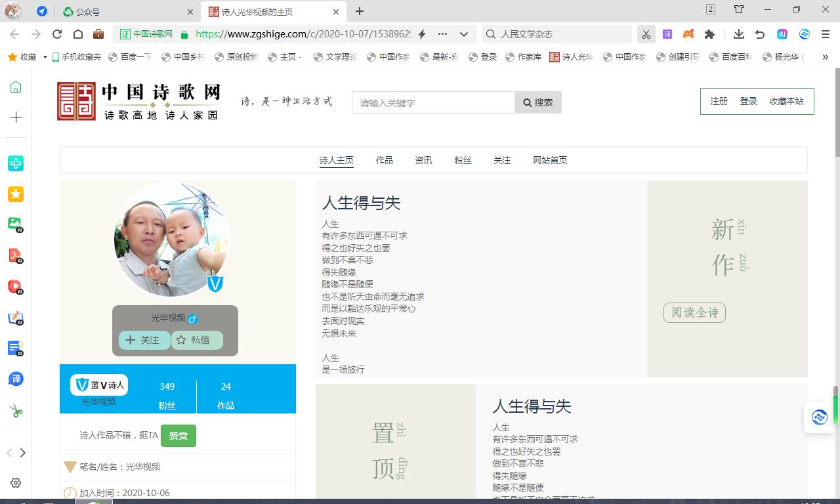Open the sidebar blue translate icon
Viewport: 840px width, 504px height.
point(16,379)
